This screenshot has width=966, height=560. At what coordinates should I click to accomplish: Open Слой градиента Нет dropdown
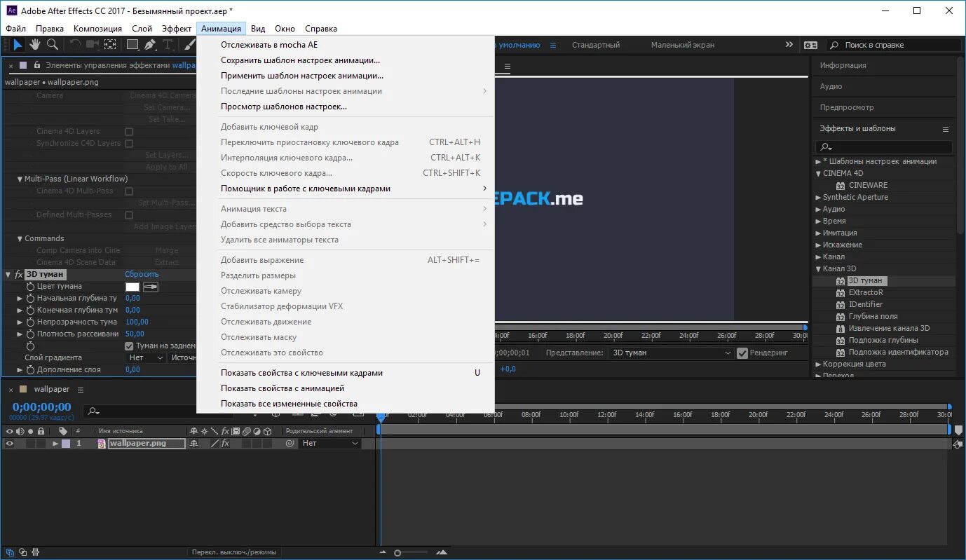(x=147, y=358)
